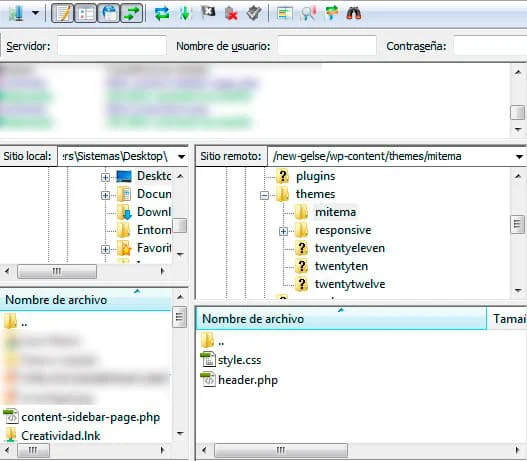Click the header.php file icon
The width and height of the screenshot is (527, 461).
[x=208, y=380]
